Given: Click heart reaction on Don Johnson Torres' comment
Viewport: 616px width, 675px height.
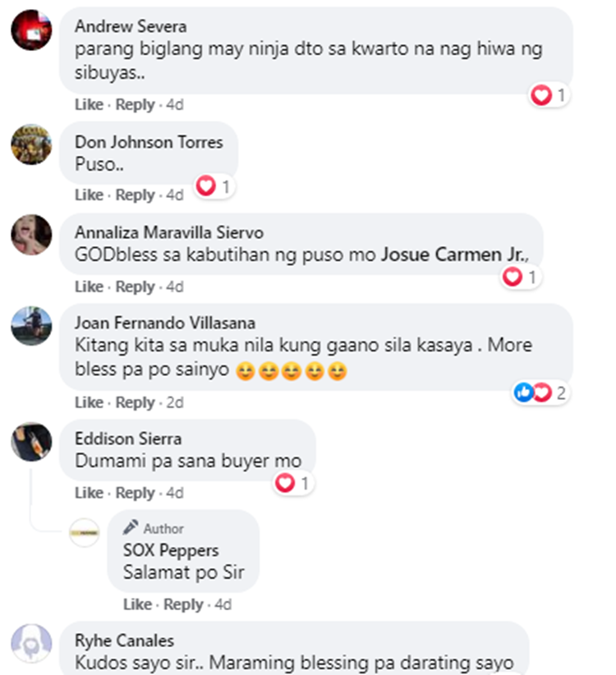Looking at the screenshot, I should click(x=214, y=186).
